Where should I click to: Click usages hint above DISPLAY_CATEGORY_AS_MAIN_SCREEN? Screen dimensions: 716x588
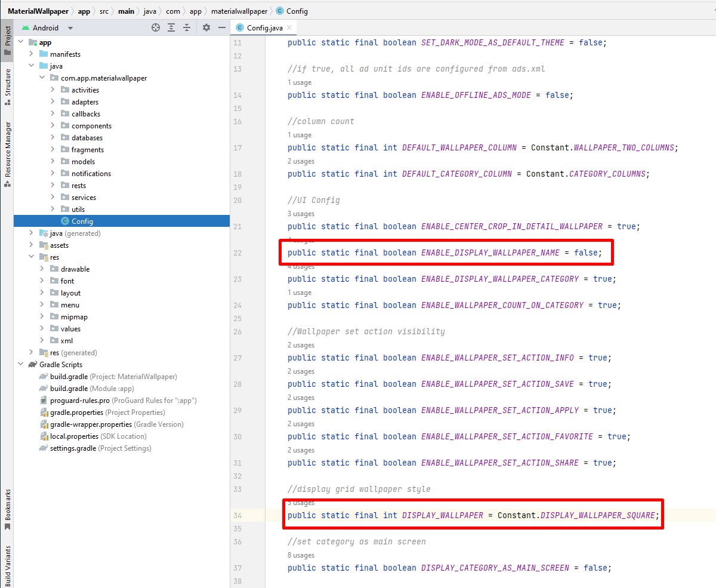(x=301, y=555)
